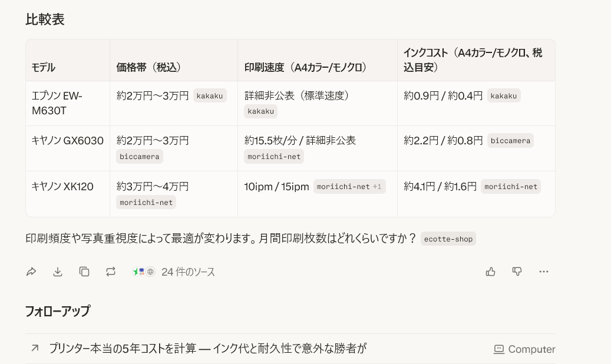611x364 pixels.
Task: Click the share arrow icon
Action: coord(31,272)
